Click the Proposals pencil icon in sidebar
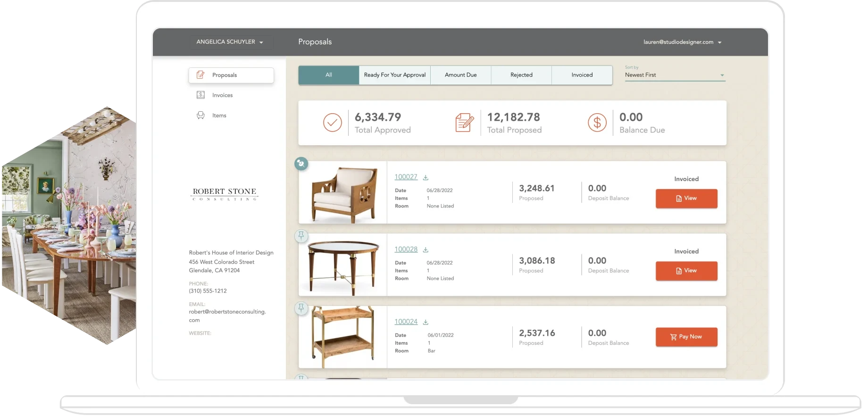The height and width of the screenshot is (416, 868). (x=200, y=75)
